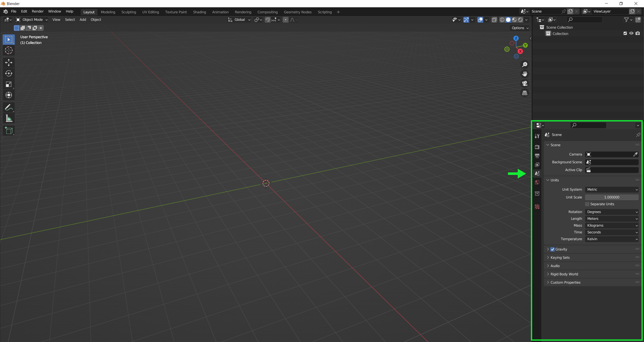This screenshot has height=342, width=644.
Task: Click the Unit Scale value field
Action: [612, 197]
